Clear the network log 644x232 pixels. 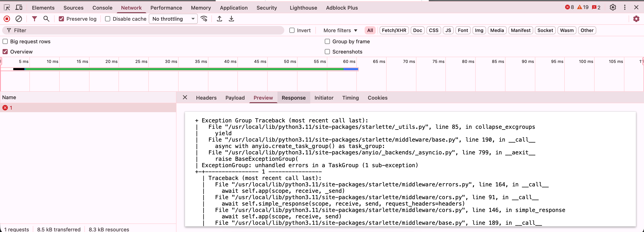pyautogui.click(x=19, y=19)
